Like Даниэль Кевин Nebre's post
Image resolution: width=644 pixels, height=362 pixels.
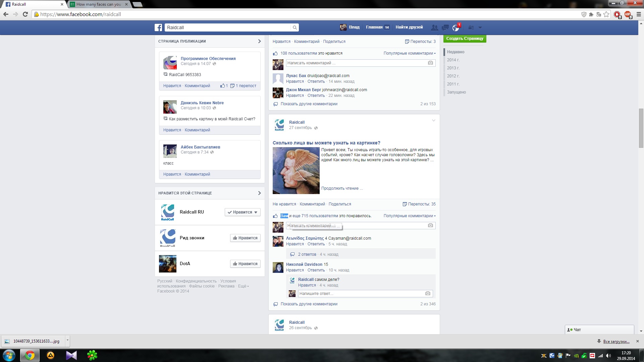[172, 130]
